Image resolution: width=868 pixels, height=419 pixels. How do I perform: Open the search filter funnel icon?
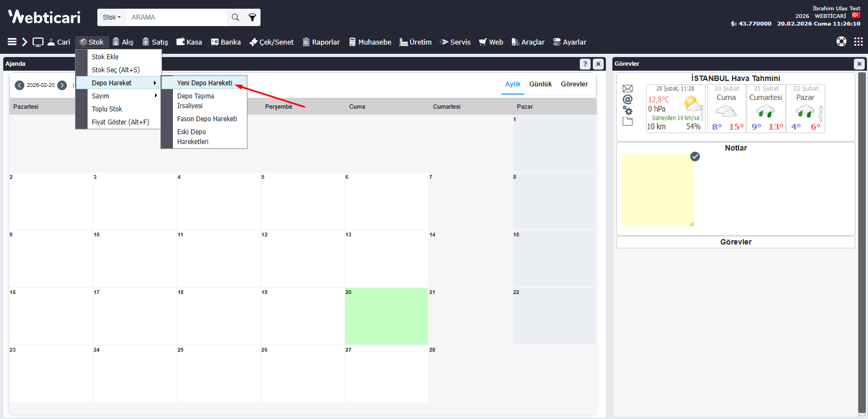coord(252,17)
